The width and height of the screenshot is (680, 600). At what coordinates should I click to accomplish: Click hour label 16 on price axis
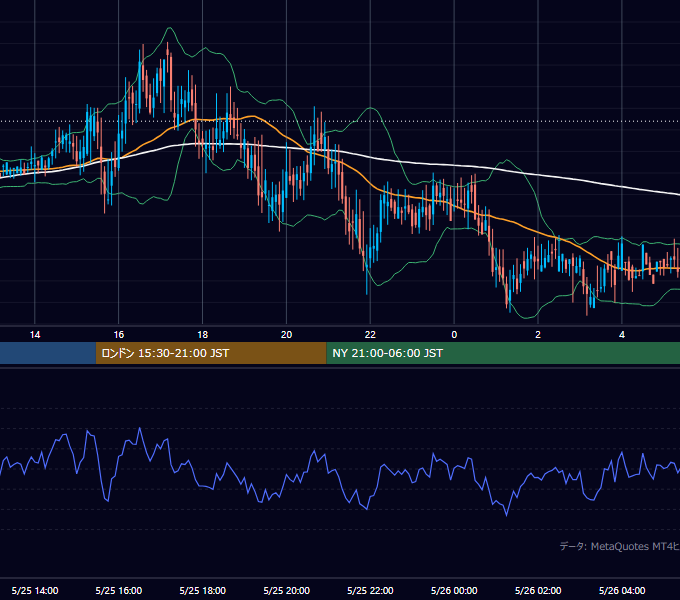118,335
